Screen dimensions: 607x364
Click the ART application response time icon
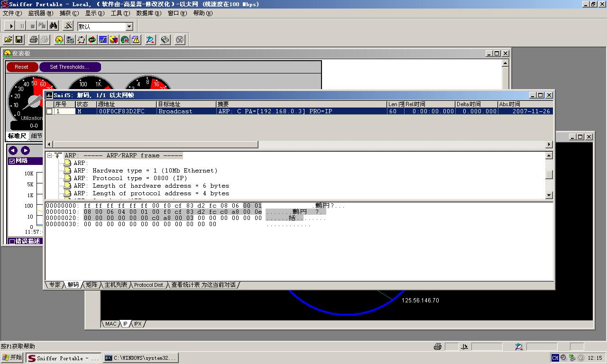pos(92,40)
